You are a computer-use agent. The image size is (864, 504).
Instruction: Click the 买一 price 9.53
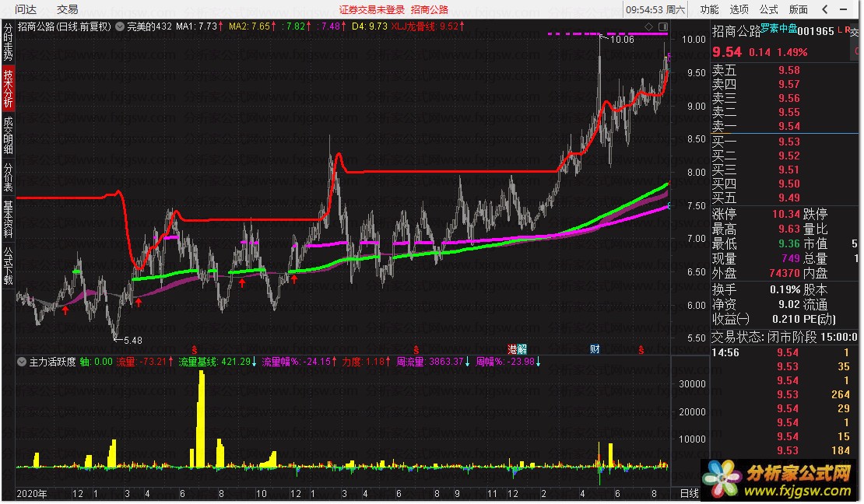[x=789, y=142]
